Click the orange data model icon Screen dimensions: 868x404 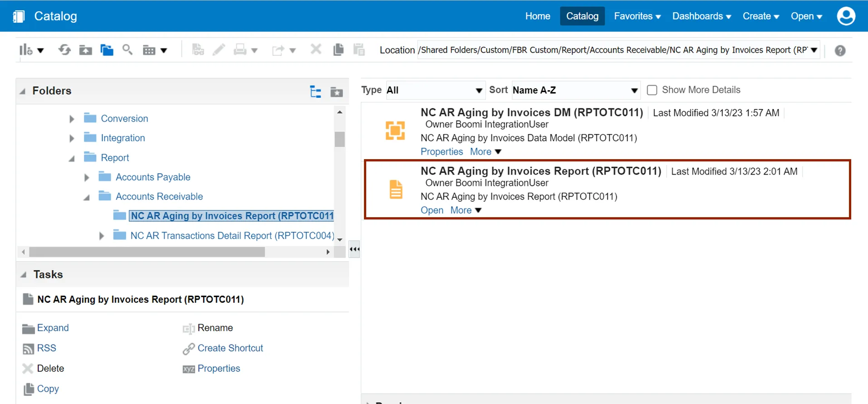click(x=395, y=131)
